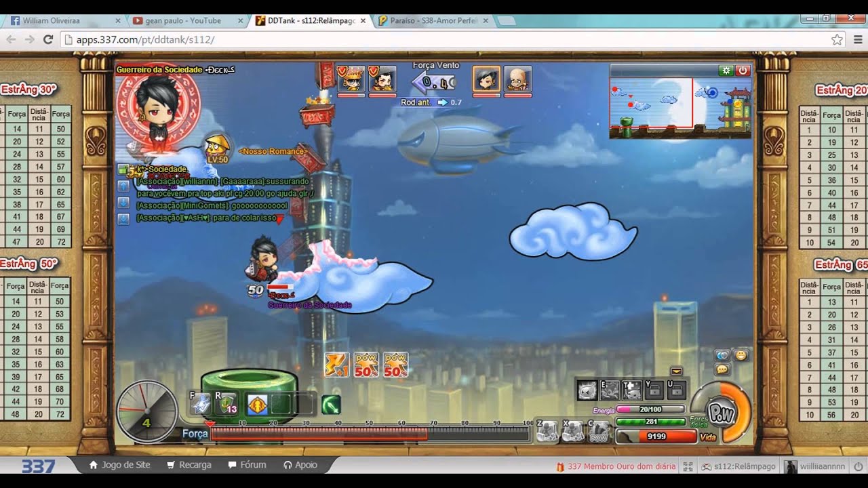
Task: Click the angle dial gauge
Action: coord(147,411)
